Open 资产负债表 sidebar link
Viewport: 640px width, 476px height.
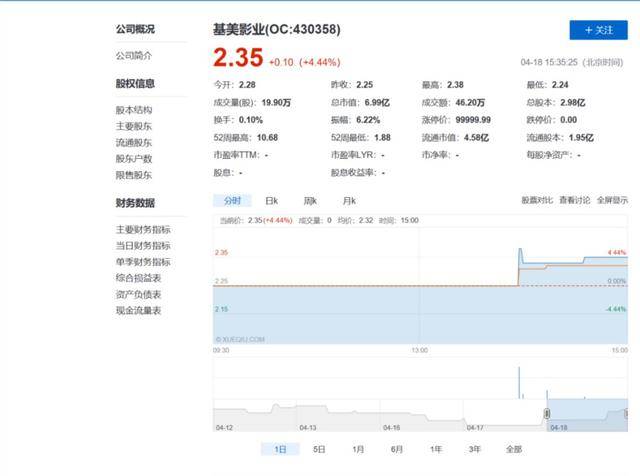(x=138, y=294)
